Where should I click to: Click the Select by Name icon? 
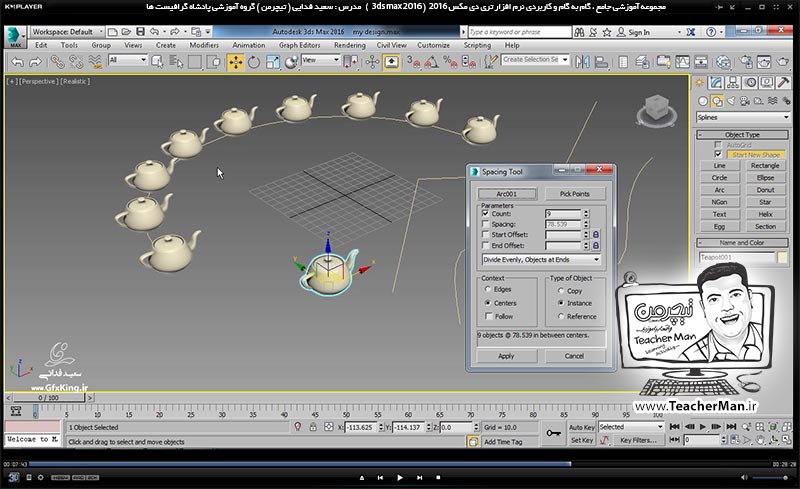click(176, 62)
